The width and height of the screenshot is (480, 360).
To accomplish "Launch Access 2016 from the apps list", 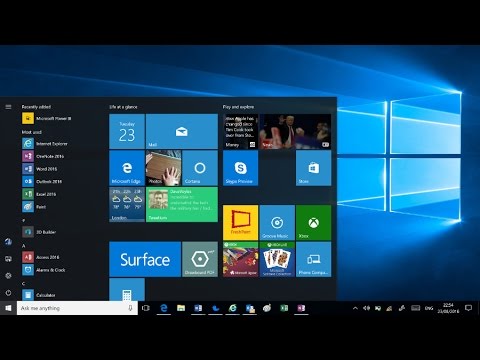I will coord(41,257).
